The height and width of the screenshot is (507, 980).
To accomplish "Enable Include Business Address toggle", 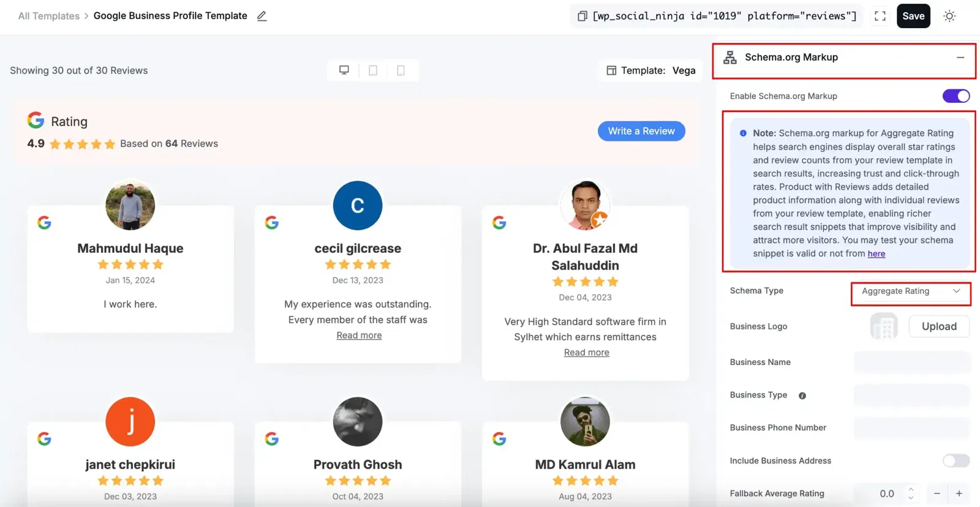I will 956,460.
